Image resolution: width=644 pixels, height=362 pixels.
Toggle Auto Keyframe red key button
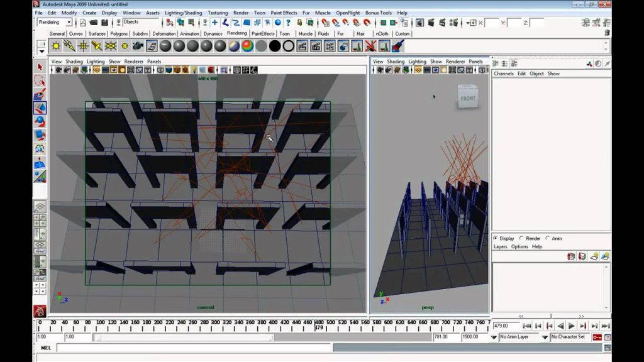(597, 337)
